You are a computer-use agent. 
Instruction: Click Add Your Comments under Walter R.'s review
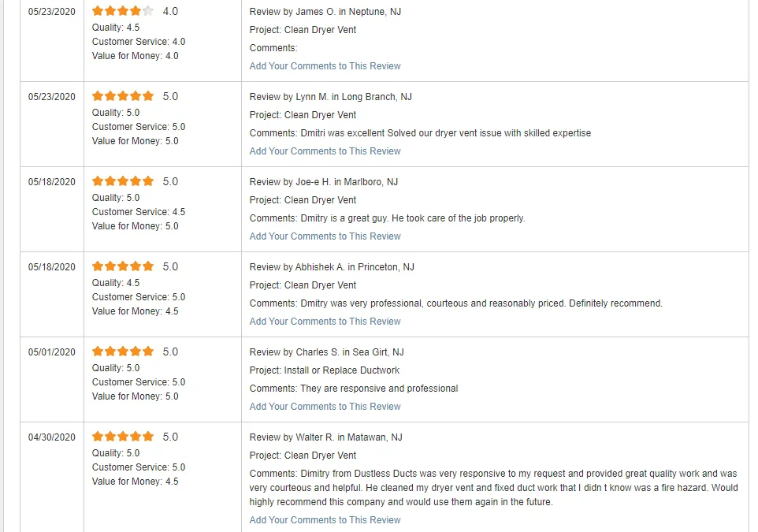coord(325,520)
